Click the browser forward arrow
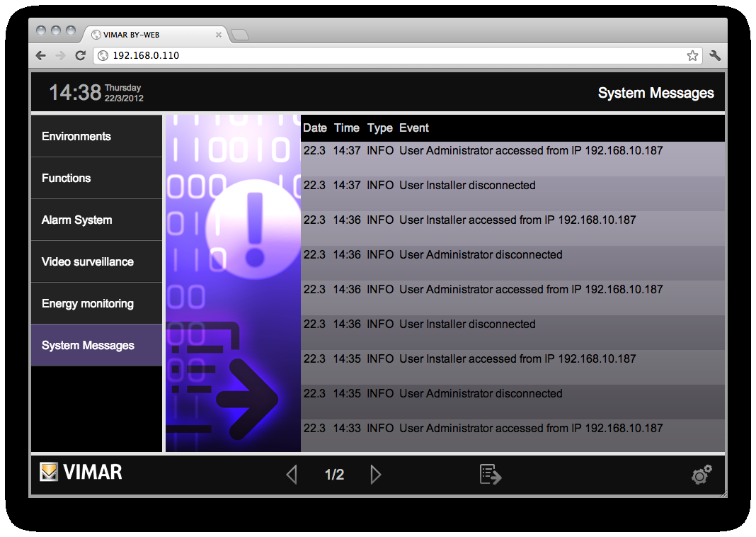The image size is (756, 537). pyautogui.click(x=61, y=55)
